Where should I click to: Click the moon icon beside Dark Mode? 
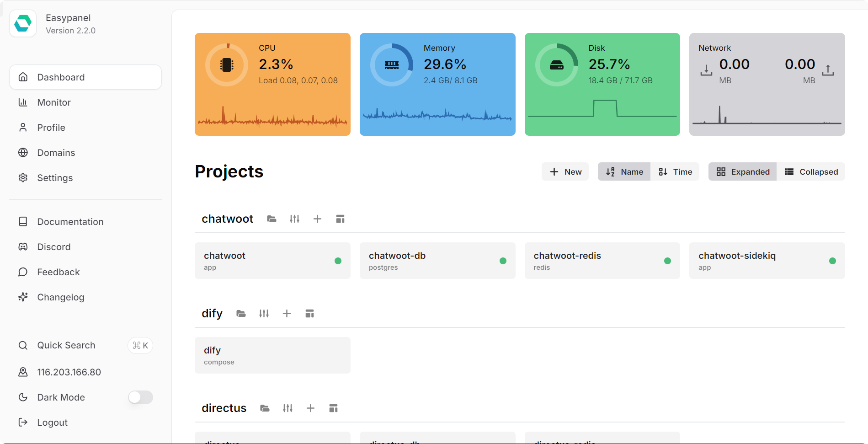23,397
